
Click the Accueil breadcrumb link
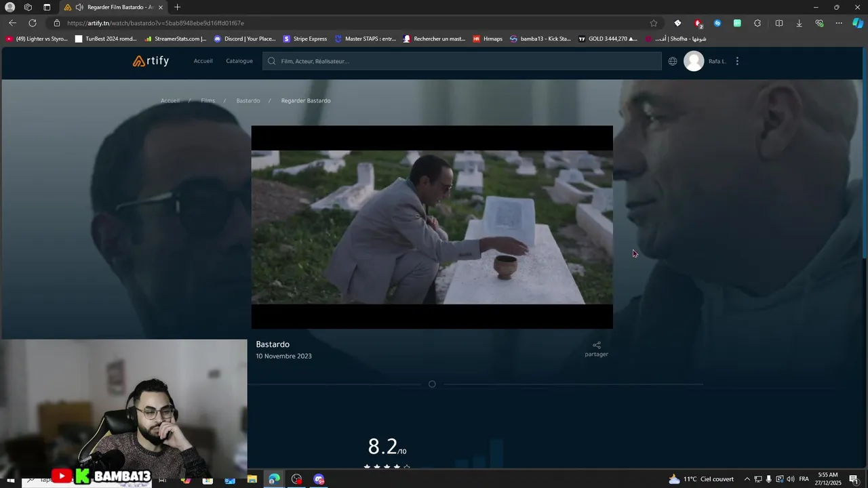click(x=170, y=100)
